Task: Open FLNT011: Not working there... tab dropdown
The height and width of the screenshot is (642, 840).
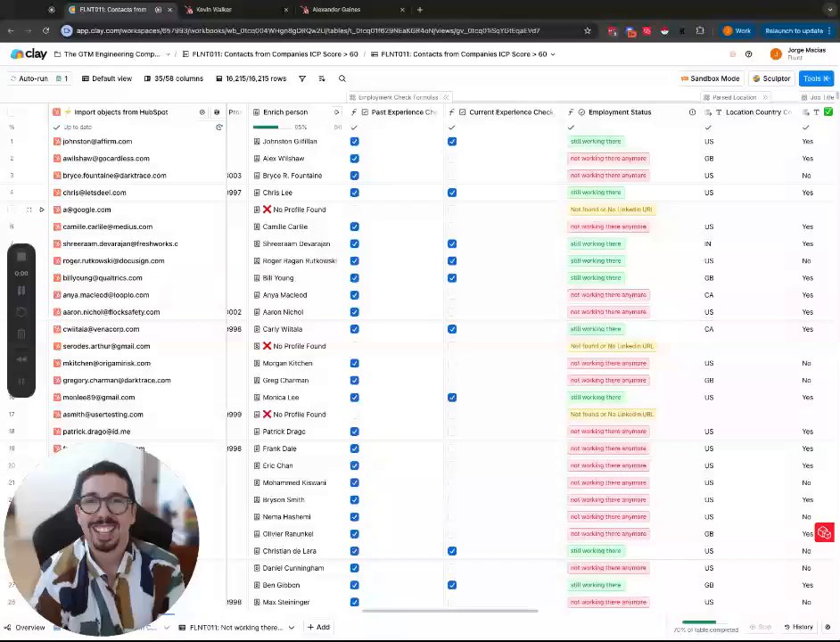Action: pyautogui.click(x=292, y=628)
